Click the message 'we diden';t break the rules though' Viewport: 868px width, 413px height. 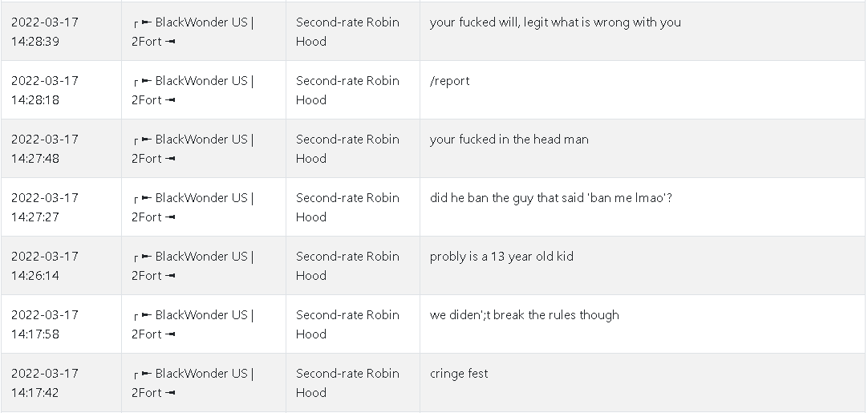[524, 315]
